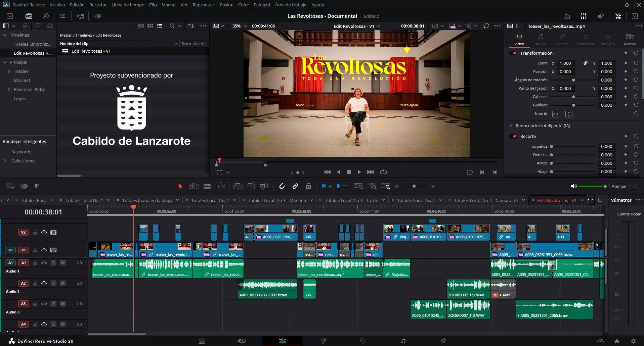Toggle timeline Snapping magnet icon
Screen dimensions: 644x346
pos(282,186)
